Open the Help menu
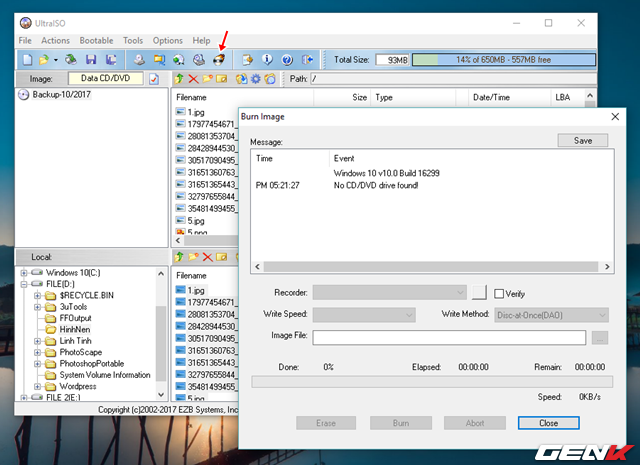 coord(201,40)
